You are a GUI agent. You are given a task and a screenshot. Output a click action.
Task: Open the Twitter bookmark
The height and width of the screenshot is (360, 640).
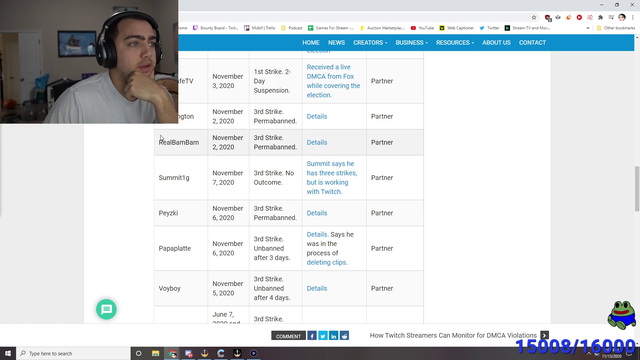point(489,28)
